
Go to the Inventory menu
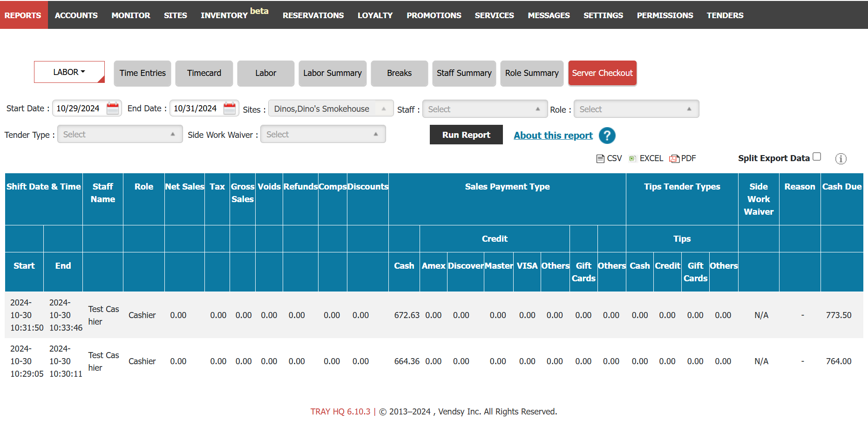click(x=224, y=15)
